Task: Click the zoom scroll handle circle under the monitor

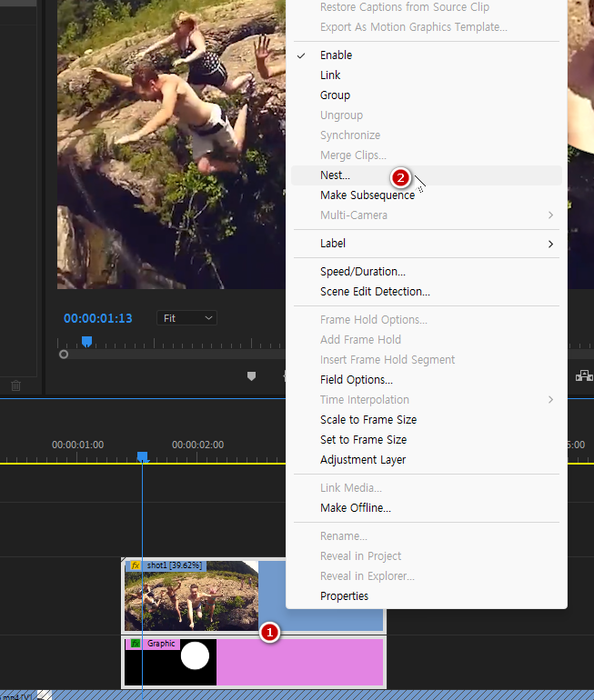Action: coord(64,355)
